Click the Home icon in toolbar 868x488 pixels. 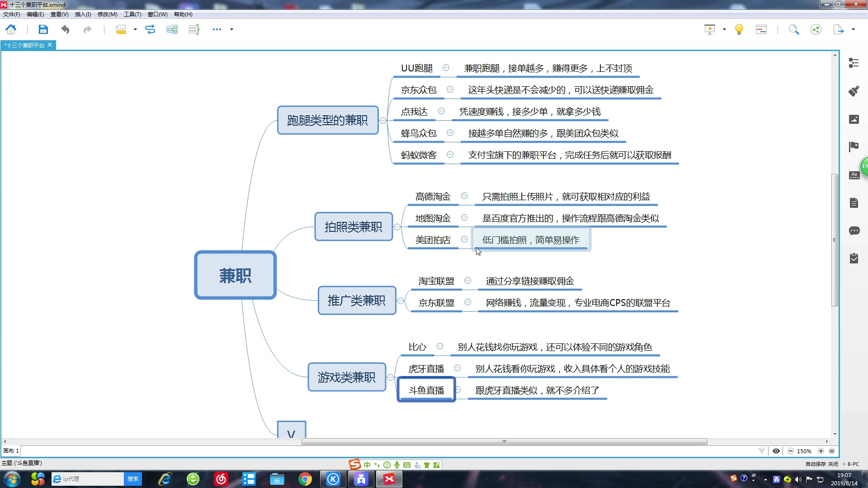point(11,30)
